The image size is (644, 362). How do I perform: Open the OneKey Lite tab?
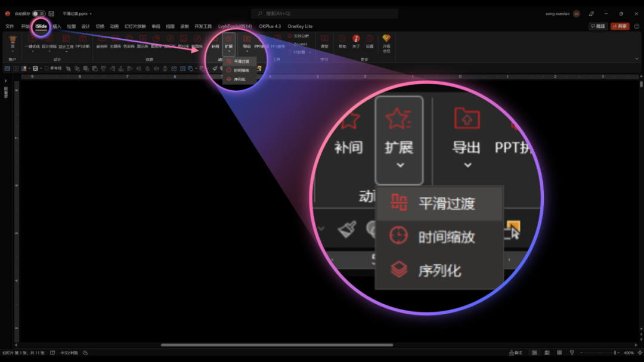[x=300, y=26]
